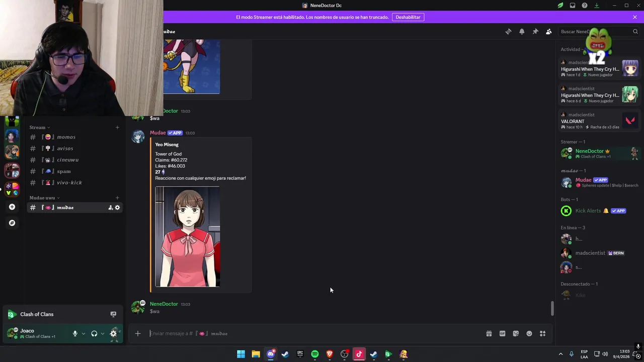Open the Threads icon in channel header
The width and height of the screenshot is (644, 362).
coord(508,31)
